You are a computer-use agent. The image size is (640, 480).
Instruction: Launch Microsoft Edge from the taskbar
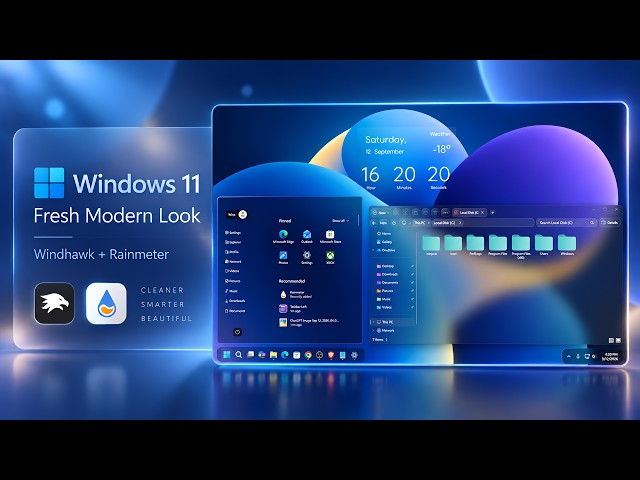(285, 355)
